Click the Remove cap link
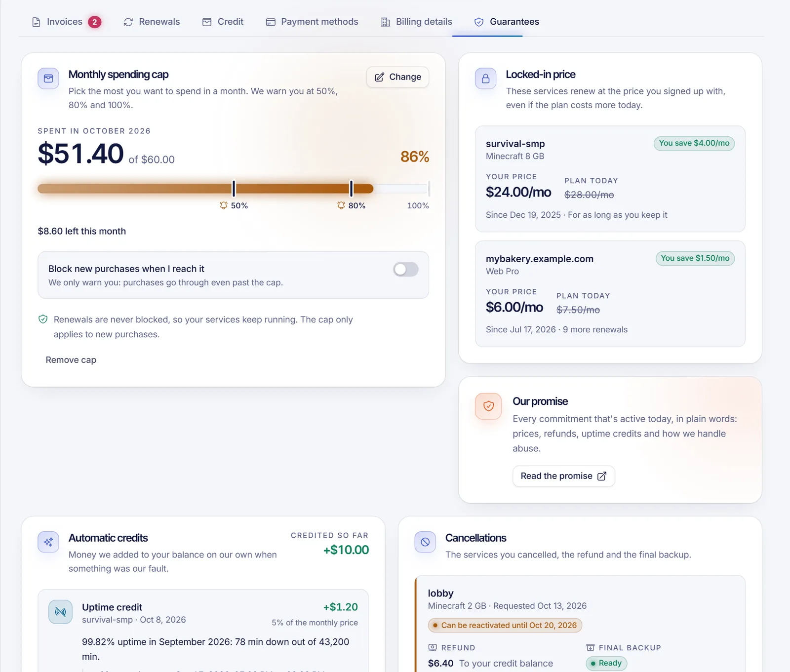Image resolution: width=790 pixels, height=672 pixels. 71,360
